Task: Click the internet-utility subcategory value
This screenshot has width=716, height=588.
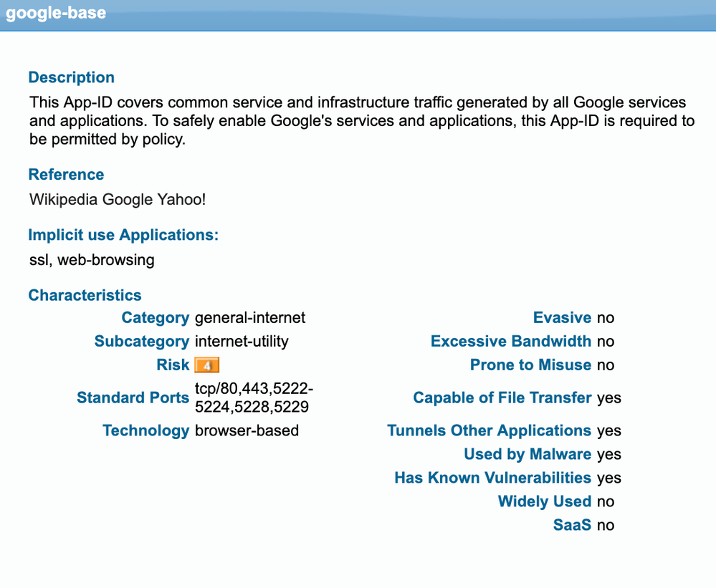Action: coord(242,342)
